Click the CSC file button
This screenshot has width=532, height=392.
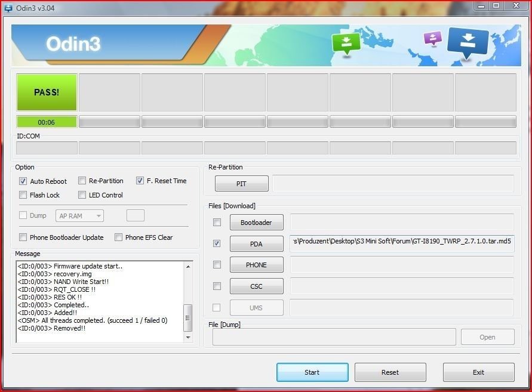pyautogui.click(x=257, y=286)
